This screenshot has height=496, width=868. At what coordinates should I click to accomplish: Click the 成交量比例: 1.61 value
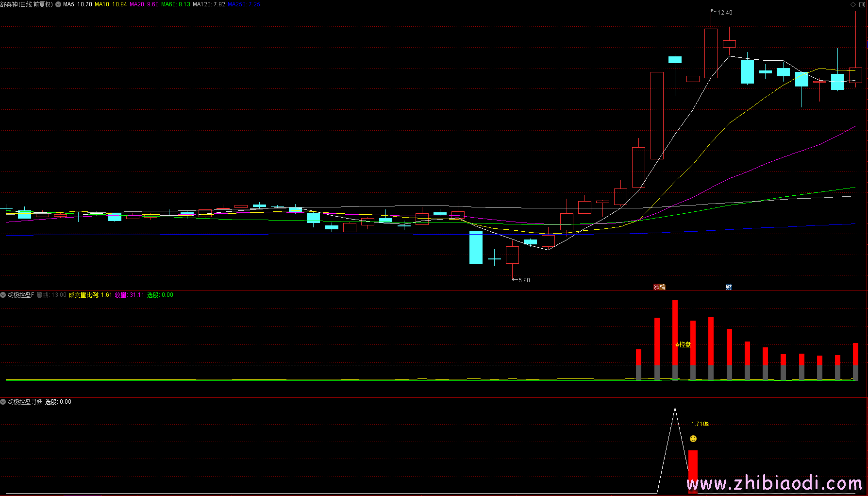point(90,295)
